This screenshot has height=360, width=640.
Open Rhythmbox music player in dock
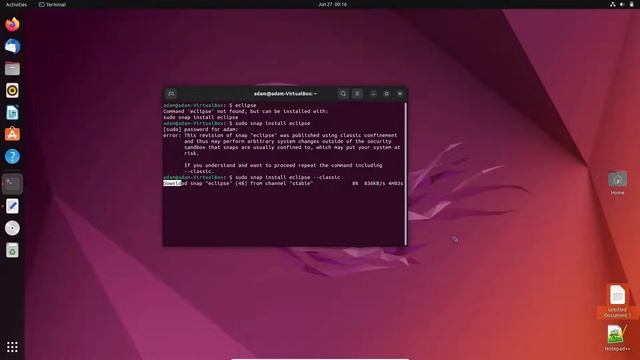12,91
